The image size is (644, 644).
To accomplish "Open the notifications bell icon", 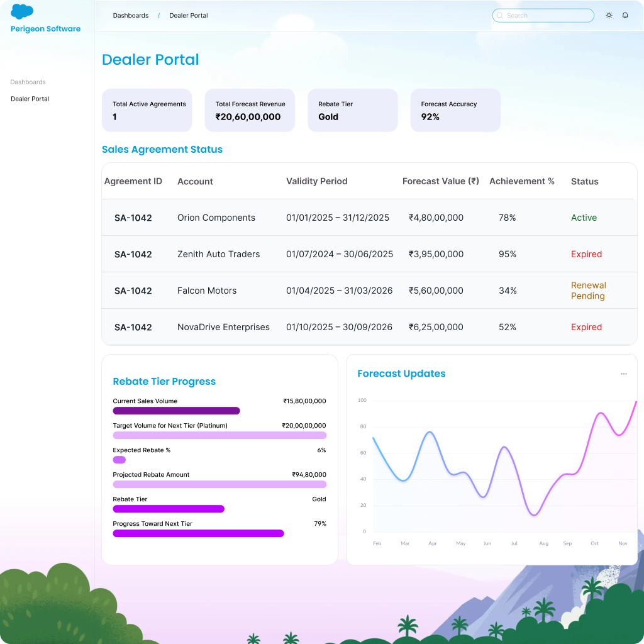I will pos(625,15).
